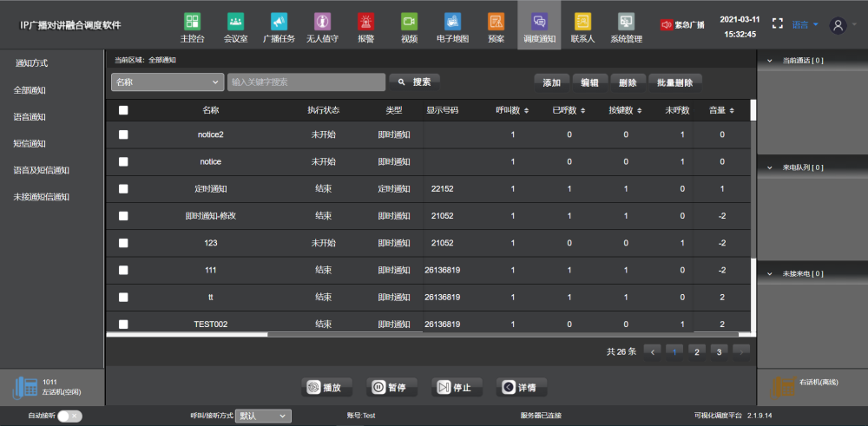Click the fullscreen icon in header

coord(778,23)
